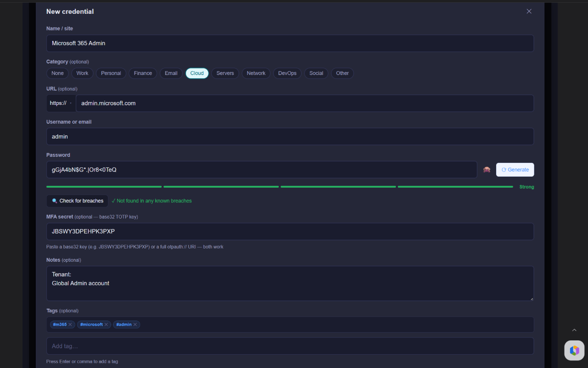
Task: Grab the Notes textarea resize handle
Action: pos(531,299)
